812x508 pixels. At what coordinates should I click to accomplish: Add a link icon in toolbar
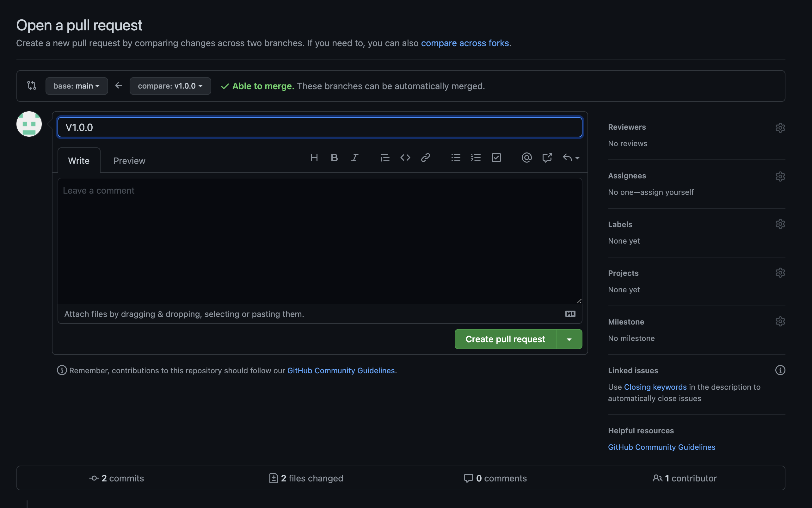point(426,158)
